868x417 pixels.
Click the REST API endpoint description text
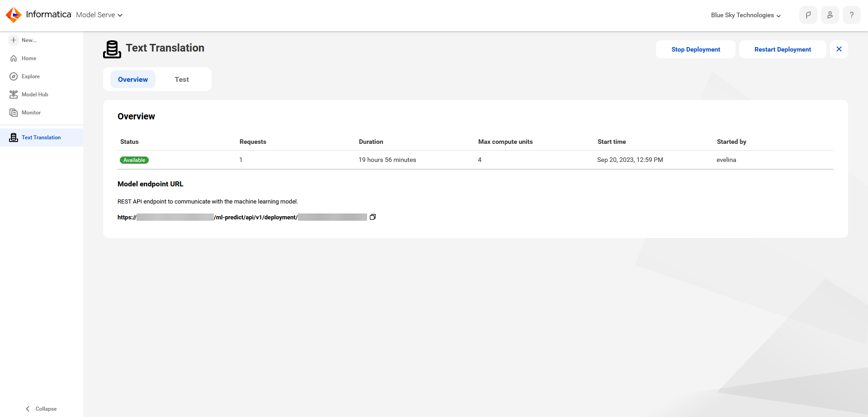click(x=208, y=202)
